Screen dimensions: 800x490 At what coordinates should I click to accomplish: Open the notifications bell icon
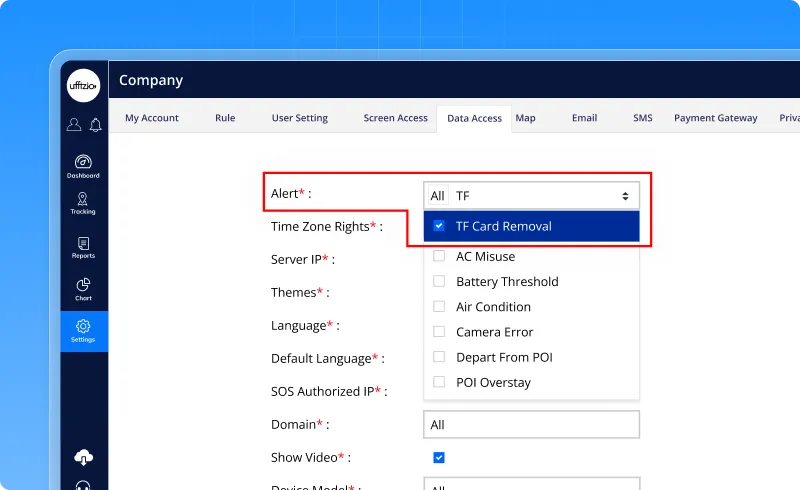96,125
